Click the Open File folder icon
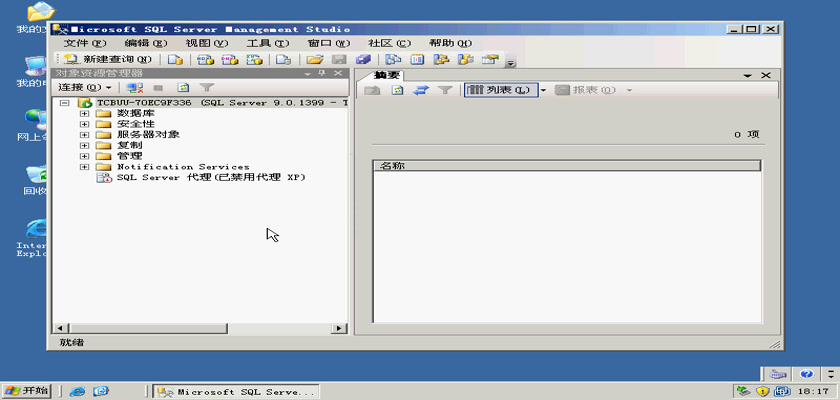The image size is (840, 400). click(x=314, y=59)
